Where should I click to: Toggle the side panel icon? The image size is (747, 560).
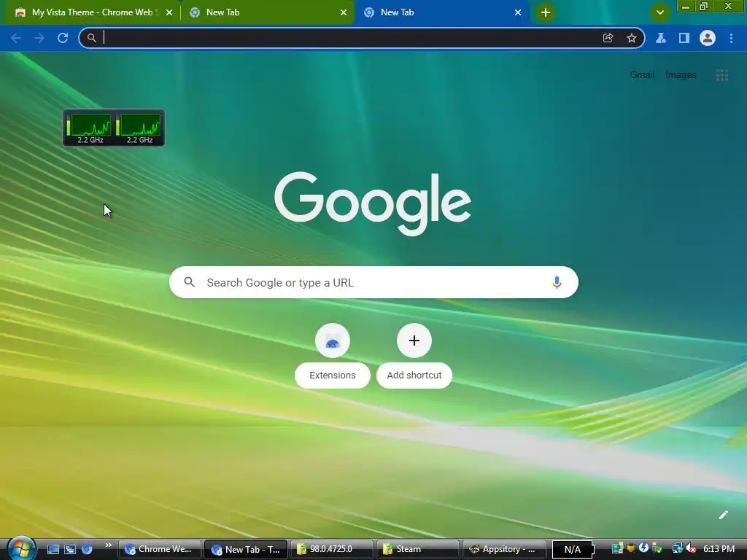(684, 38)
